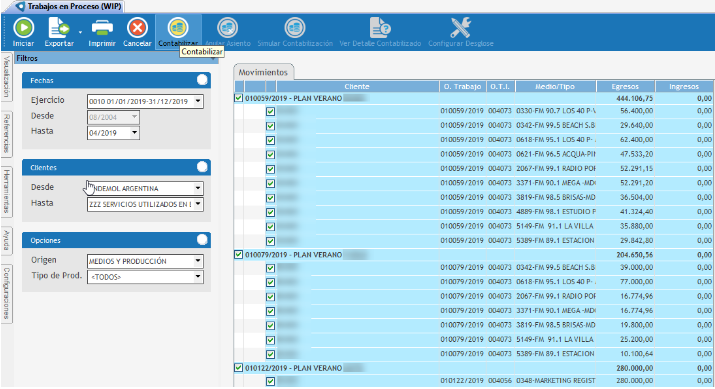The height and width of the screenshot is (389, 715).
Task: Open Clientes Hasta ZZZ SERVICIOS dropdown
Action: 198,204
